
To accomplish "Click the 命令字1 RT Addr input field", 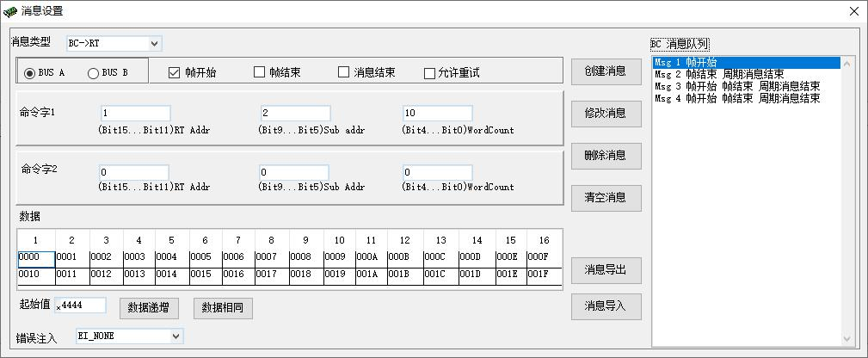I will pos(135,114).
